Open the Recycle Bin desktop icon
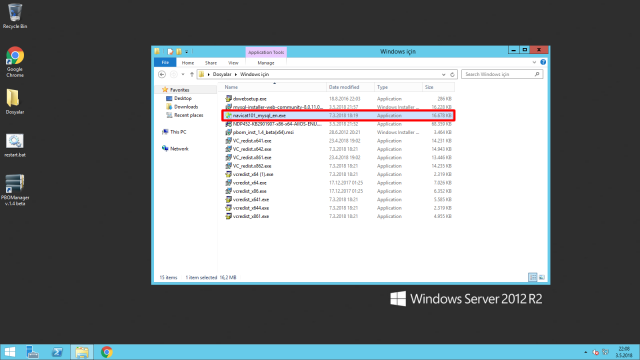The image size is (640, 360). (15, 16)
